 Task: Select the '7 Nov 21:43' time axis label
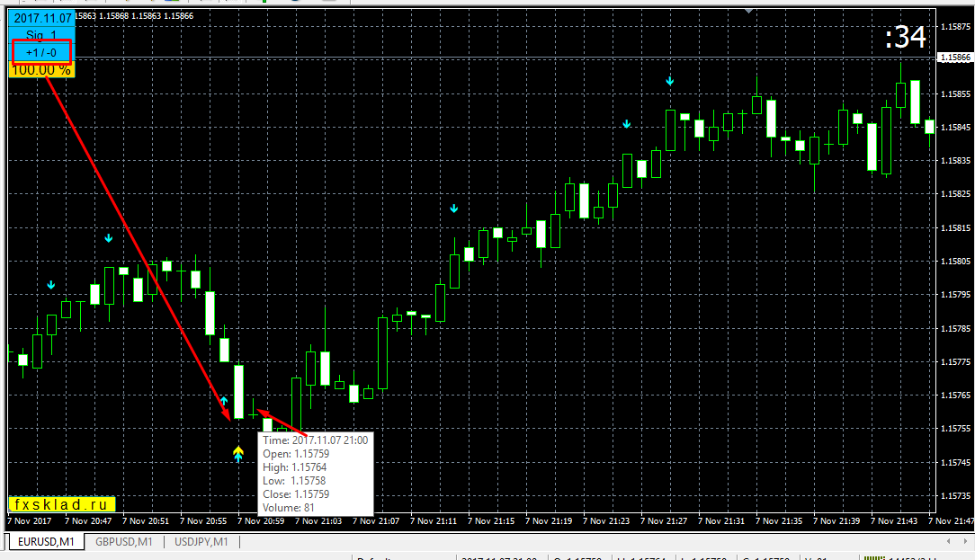pyautogui.click(x=894, y=520)
